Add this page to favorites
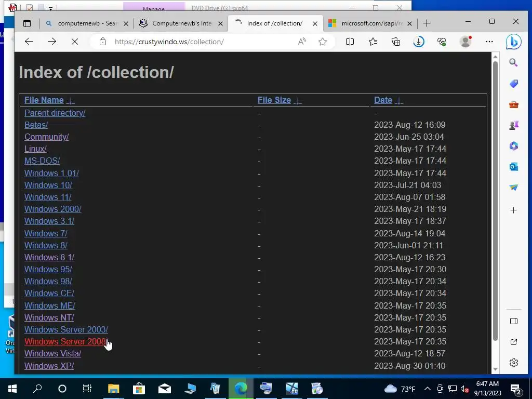This screenshot has height=399, width=532. tap(322, 42)
